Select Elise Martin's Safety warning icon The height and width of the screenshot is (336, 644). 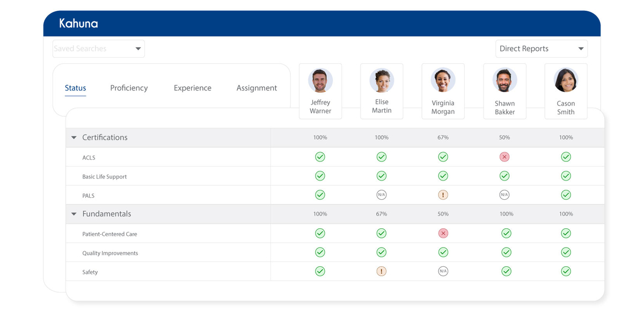pos(382,271)
